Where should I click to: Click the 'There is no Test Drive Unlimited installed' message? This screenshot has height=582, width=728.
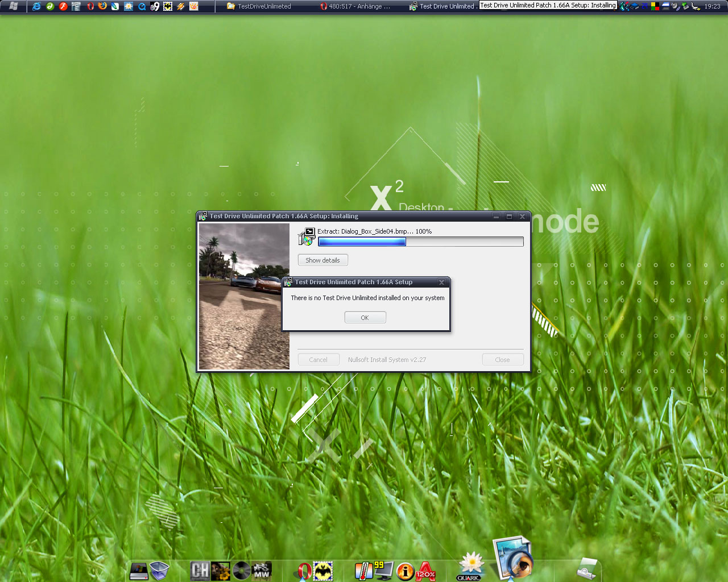tap(368, 298)
